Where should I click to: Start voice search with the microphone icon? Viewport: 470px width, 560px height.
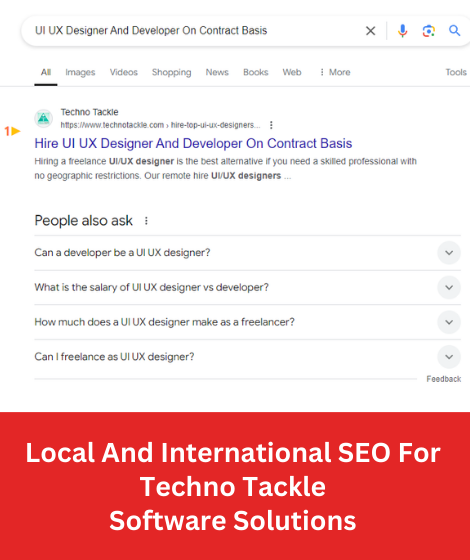point(402,31)
